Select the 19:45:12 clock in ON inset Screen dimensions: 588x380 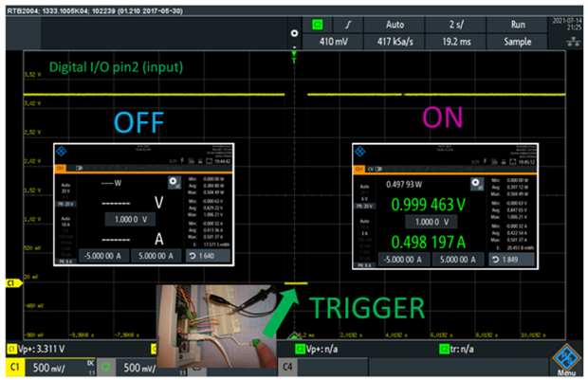pos(527,162)
